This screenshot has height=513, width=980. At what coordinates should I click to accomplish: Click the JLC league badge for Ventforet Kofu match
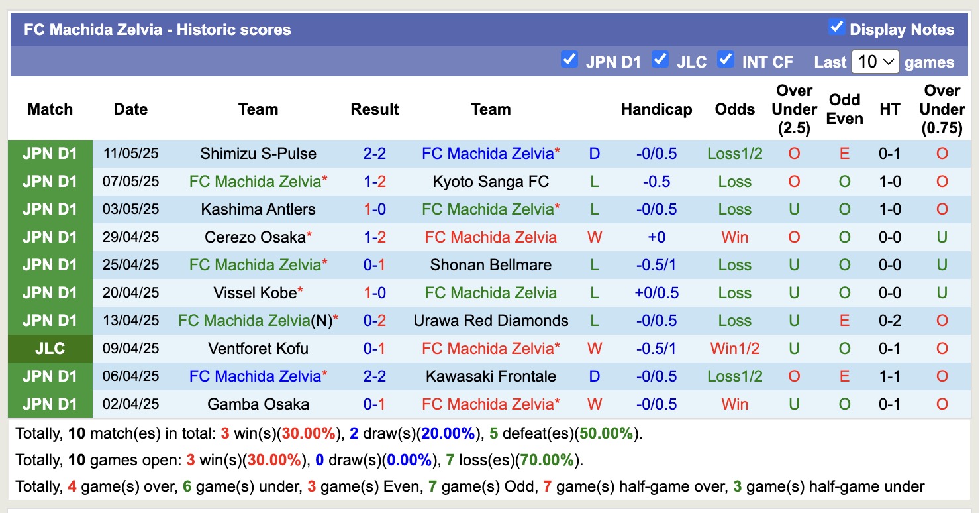(50, 348)
